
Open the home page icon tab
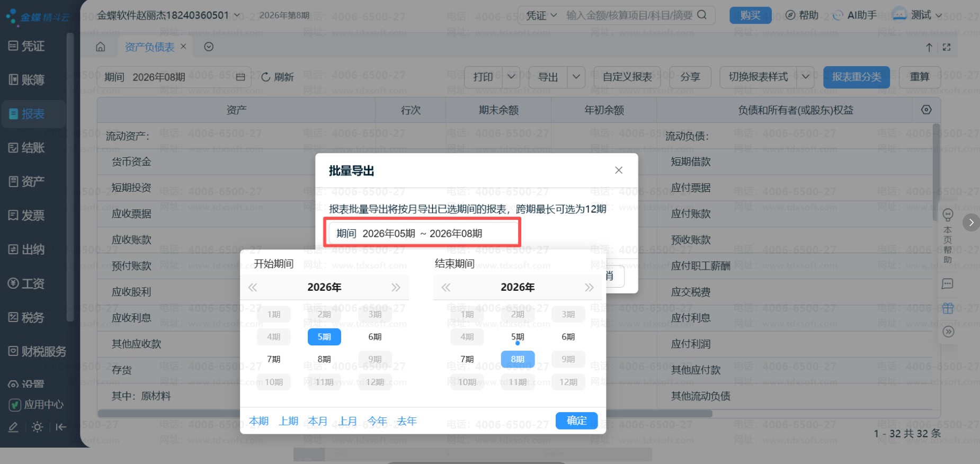pos(101,47)
